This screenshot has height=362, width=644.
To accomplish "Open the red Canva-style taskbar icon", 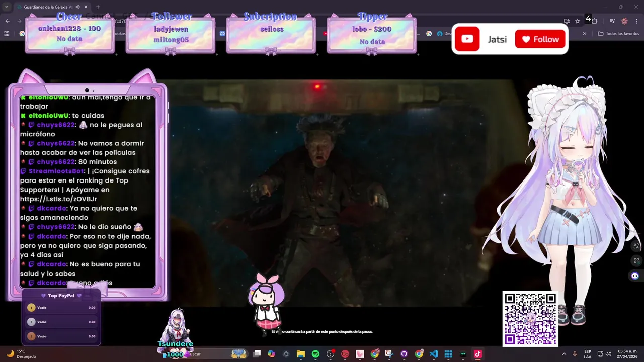I will pos(345,354).
